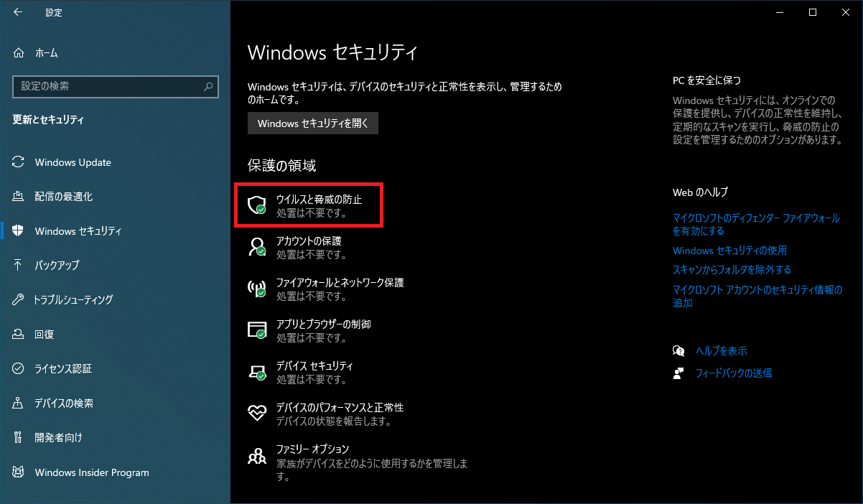Open トラブルシューティング section
The height and width of the screenshot is (504, 863).
[115, 299]
